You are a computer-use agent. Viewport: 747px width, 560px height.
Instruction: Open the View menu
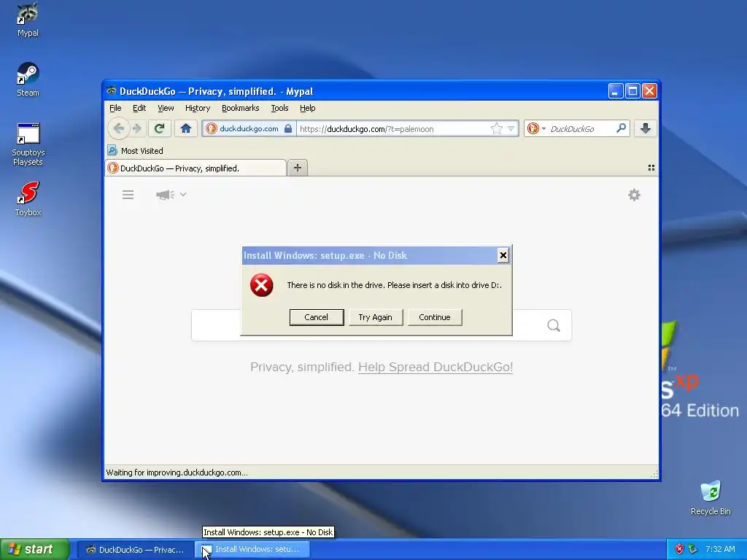coord(166,108)
